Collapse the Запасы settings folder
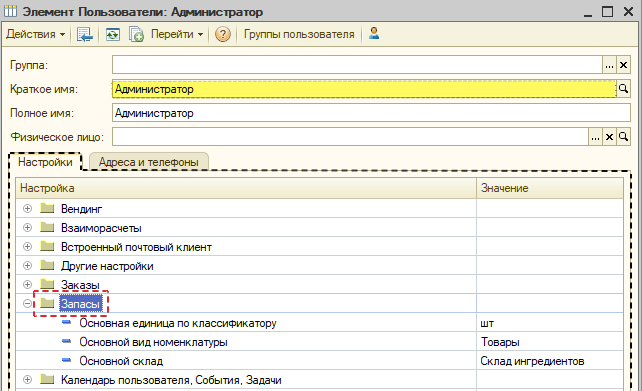642x391 pixels. click(x=27, y=304)
